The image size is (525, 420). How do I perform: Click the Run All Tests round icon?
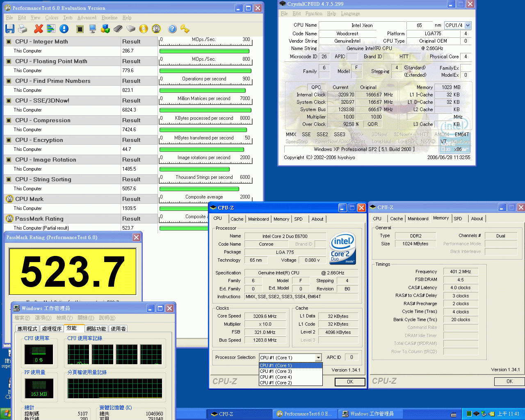[x=156, y=29]
